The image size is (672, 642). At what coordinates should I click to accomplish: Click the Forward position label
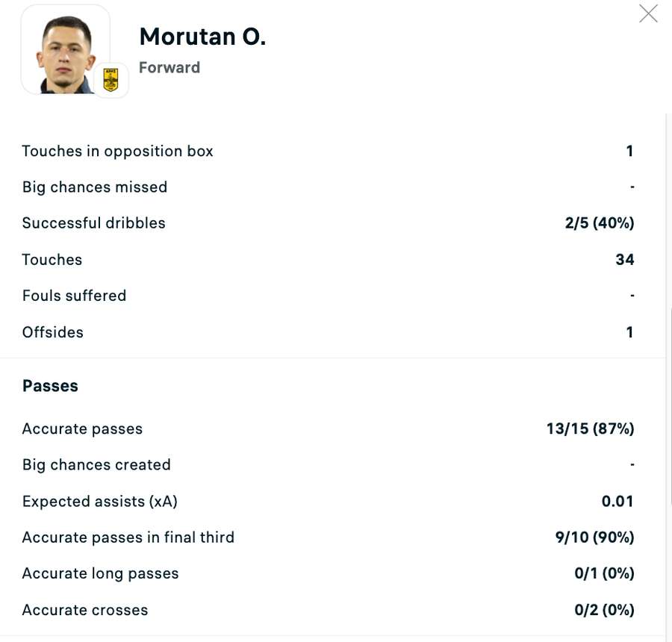click(169, 67)
